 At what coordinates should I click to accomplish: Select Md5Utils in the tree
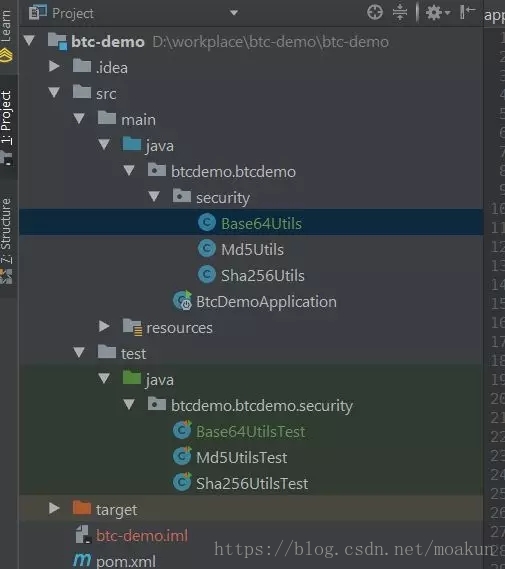(252, 250)
